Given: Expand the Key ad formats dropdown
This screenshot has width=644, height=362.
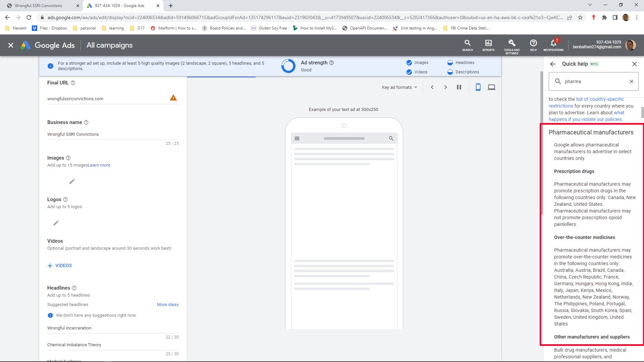Looking at the screenshot, I should (x=399, y=87).
